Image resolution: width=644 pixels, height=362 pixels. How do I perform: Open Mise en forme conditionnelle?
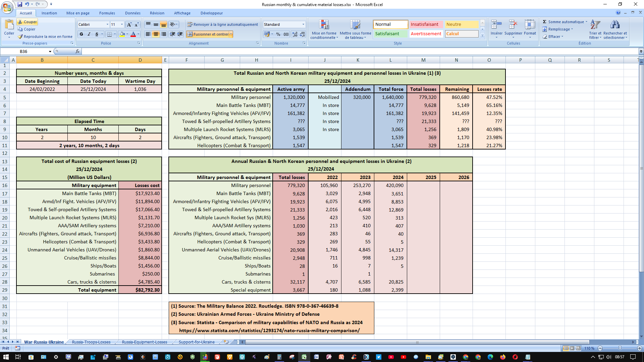click(x=324, y=29)
